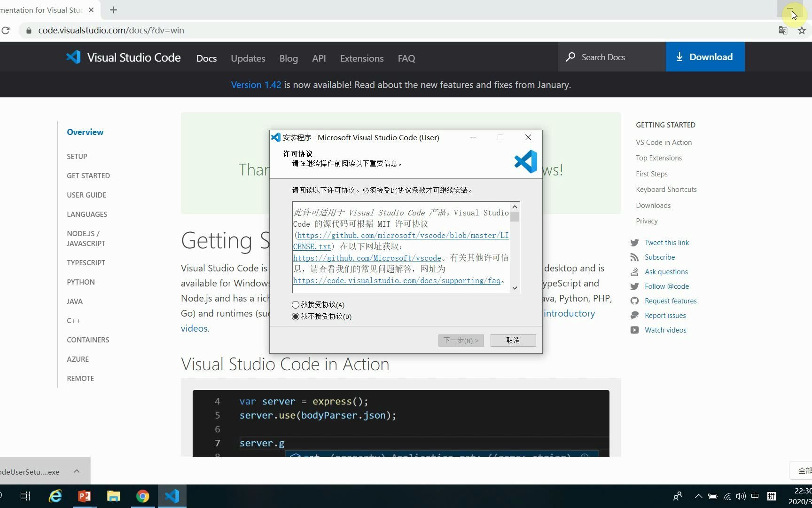Click the Twitter icon next to Tweet this link
Image resolution: width=812 pixels, height=508 pixels.
tap(634, 242)
